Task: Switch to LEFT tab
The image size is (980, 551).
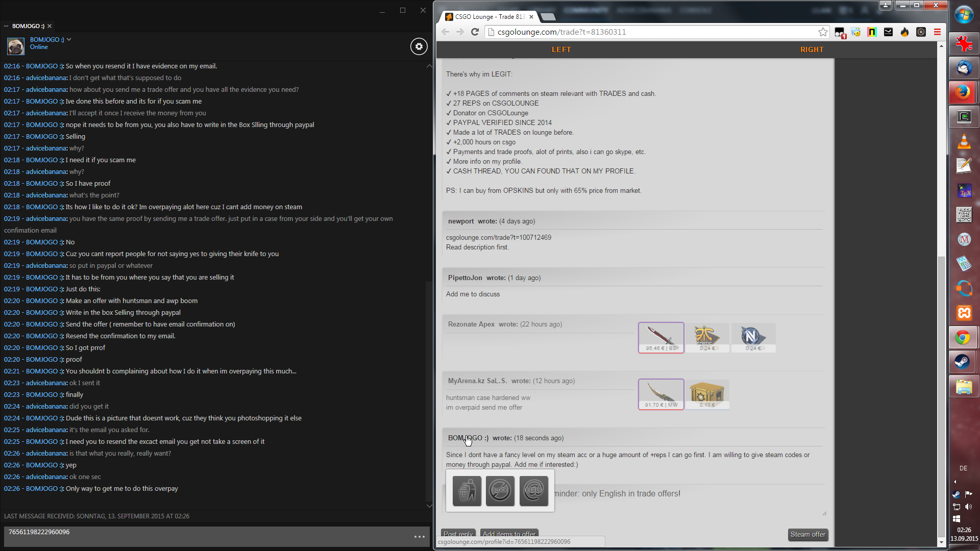Action: click(x=561, y=49)
